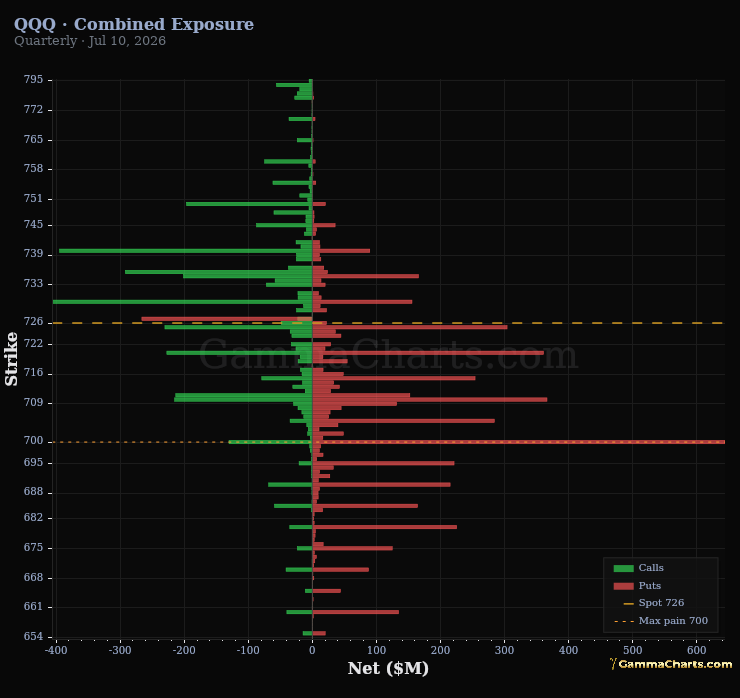The width and height of the screenshot is (740, 698).
Task: Click the Net ($M) x-axis title
Action: coord(388,668)
